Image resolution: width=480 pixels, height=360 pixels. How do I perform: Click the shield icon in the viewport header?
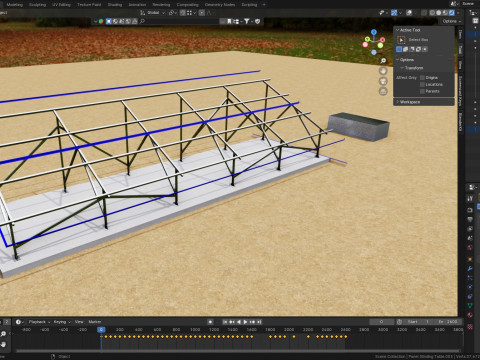pyautogui.click(x=258, y=21)
